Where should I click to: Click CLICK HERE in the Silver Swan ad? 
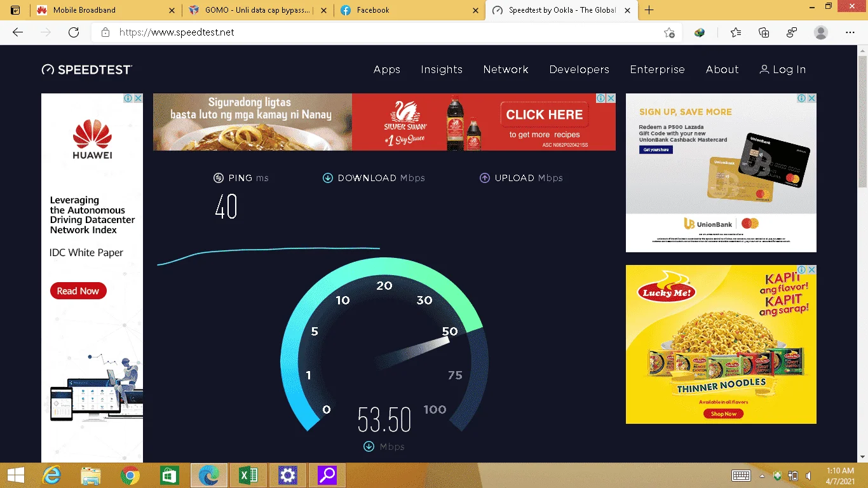coord(545,115)
